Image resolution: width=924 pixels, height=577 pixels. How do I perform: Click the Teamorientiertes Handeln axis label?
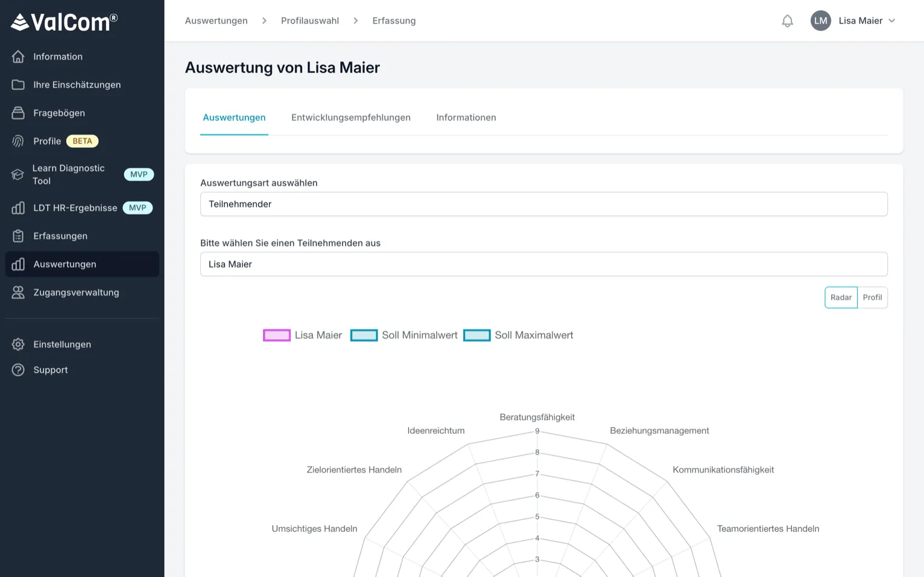(x=768, y=529)
